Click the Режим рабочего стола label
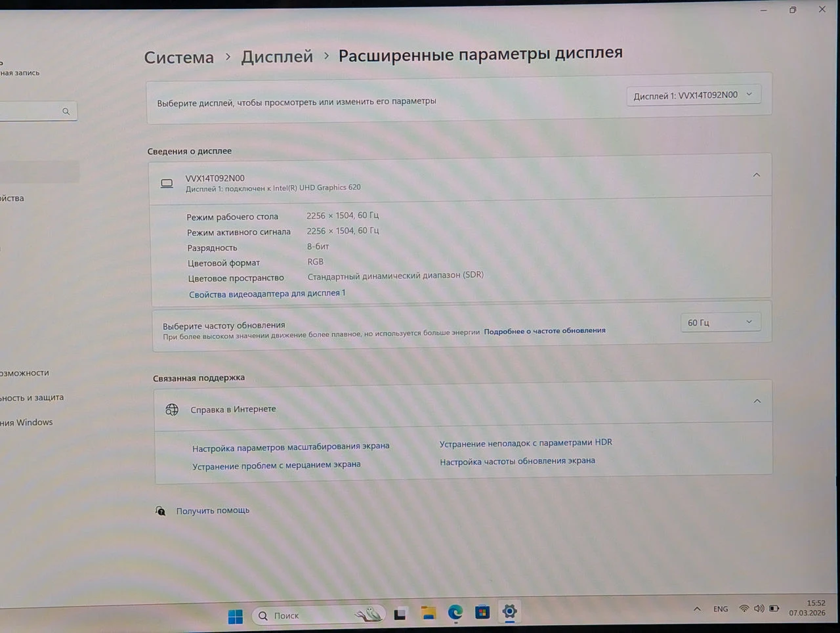 click(232, 217)
